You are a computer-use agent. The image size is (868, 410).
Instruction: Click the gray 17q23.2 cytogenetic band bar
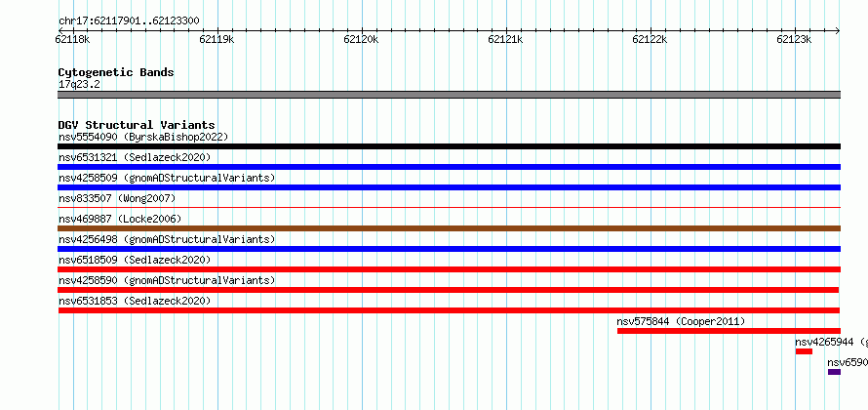449,95
